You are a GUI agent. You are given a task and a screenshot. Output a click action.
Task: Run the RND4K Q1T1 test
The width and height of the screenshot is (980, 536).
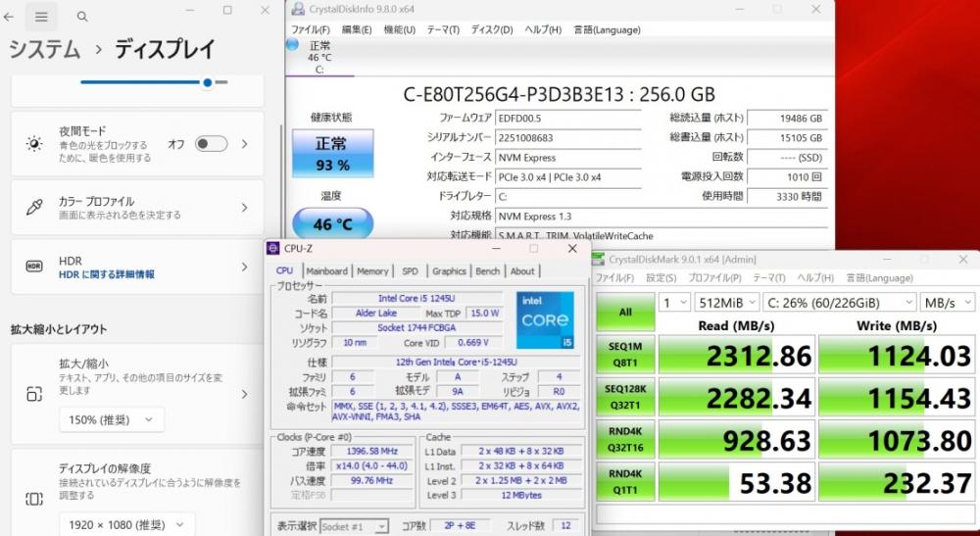tap(625, 482)
